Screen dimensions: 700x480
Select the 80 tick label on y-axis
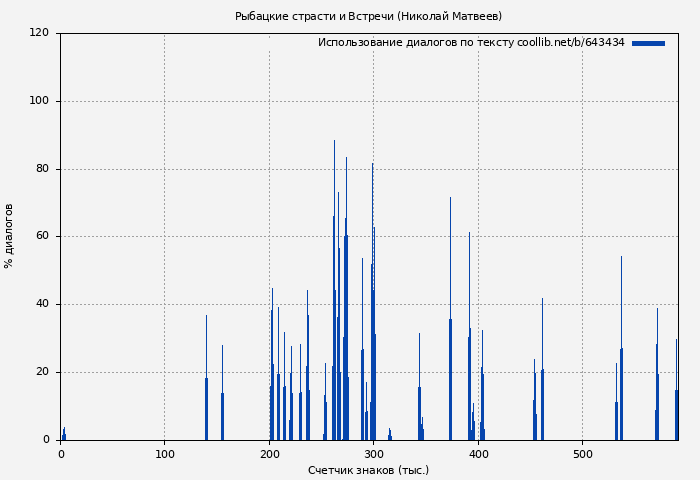coord(42,169)
